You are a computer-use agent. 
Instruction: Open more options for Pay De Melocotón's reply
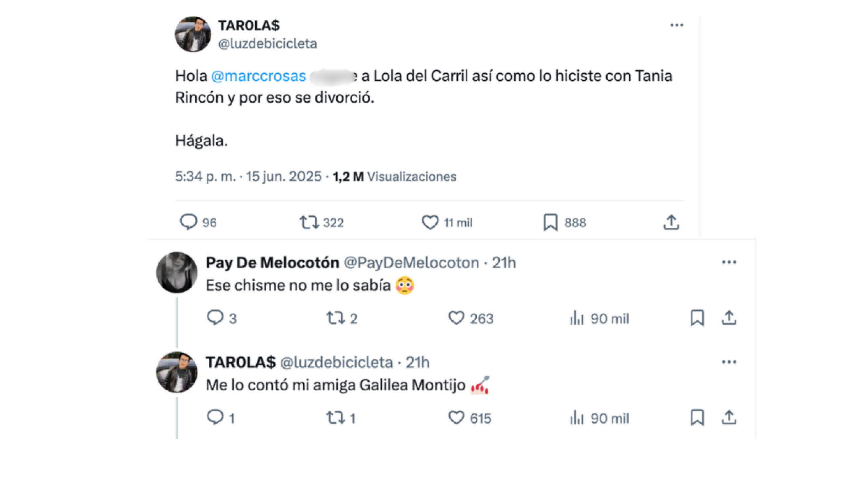tap(728, 261)
